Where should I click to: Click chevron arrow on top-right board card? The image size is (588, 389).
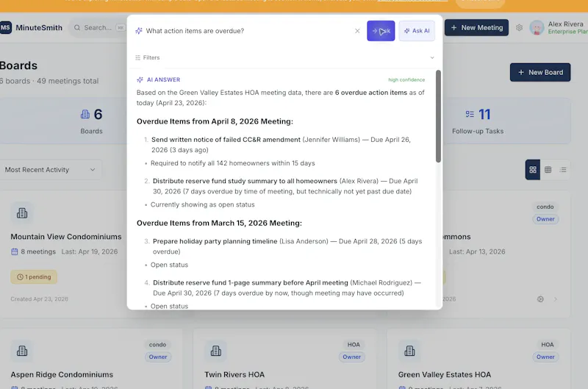tap(556, 299)
